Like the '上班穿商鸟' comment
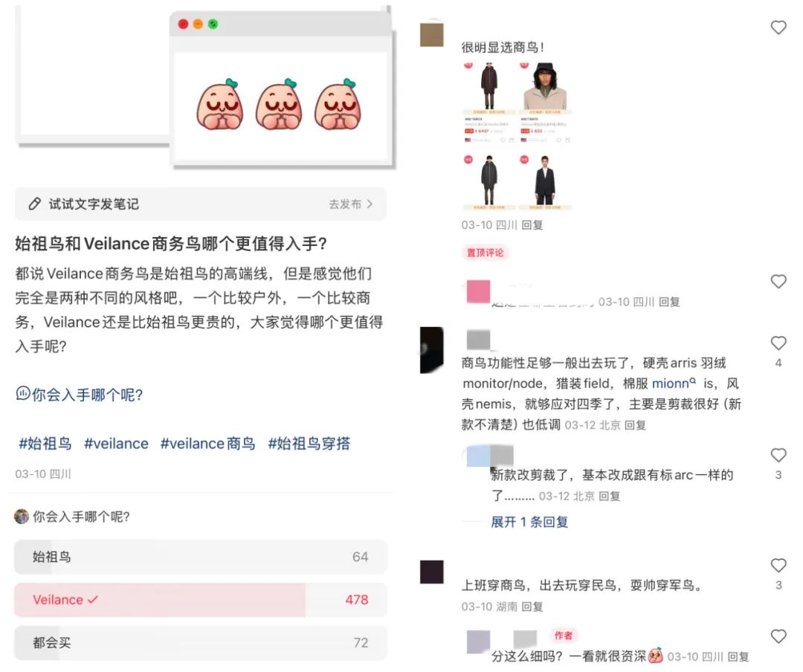This screenshot has width=803, height=672. click(x=778, y=566)
